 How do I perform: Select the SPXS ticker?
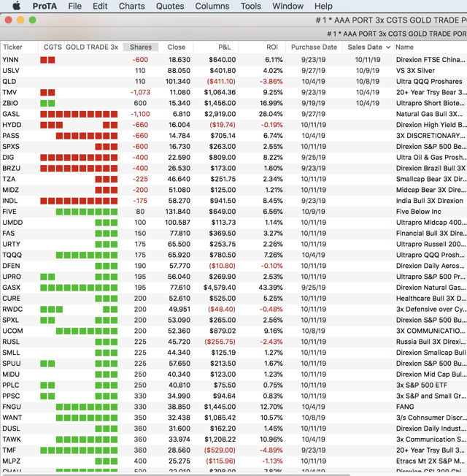pos(11,147)
